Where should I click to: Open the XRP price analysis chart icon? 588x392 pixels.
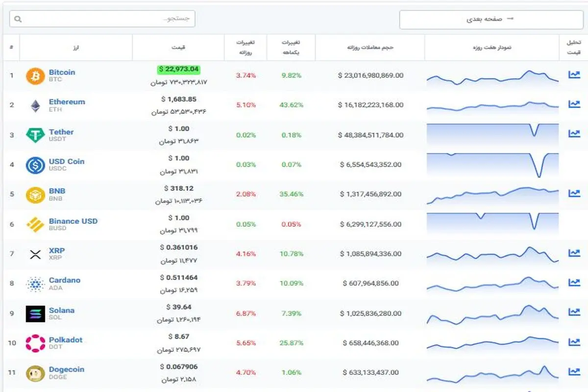coord(574,253)
